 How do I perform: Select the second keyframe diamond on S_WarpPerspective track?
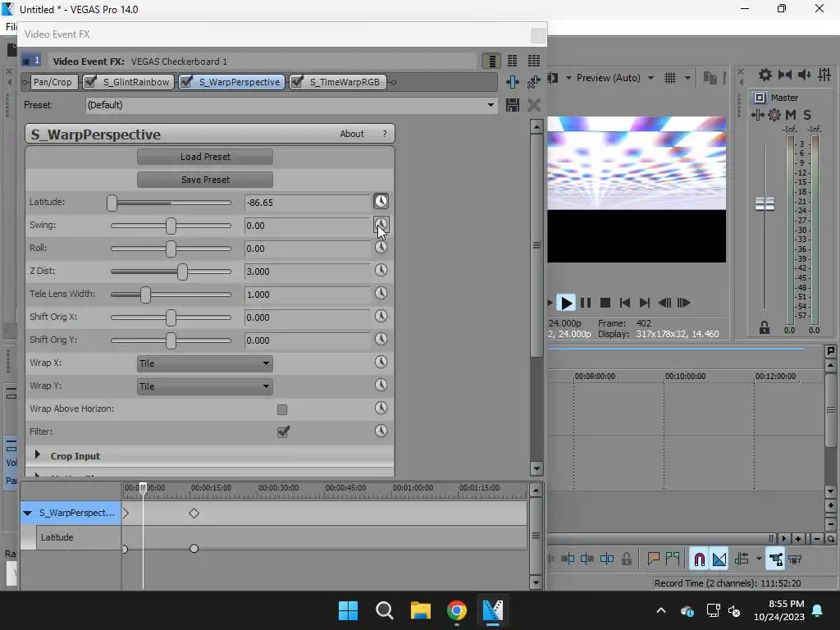(x=194, y=514)
